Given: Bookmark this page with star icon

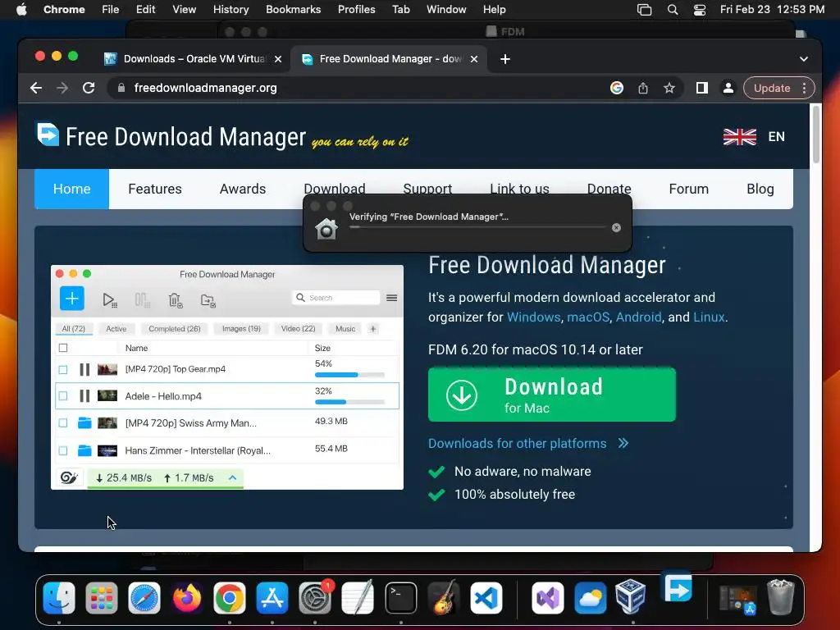Looking at the screenshot, I should coord(669,88).
